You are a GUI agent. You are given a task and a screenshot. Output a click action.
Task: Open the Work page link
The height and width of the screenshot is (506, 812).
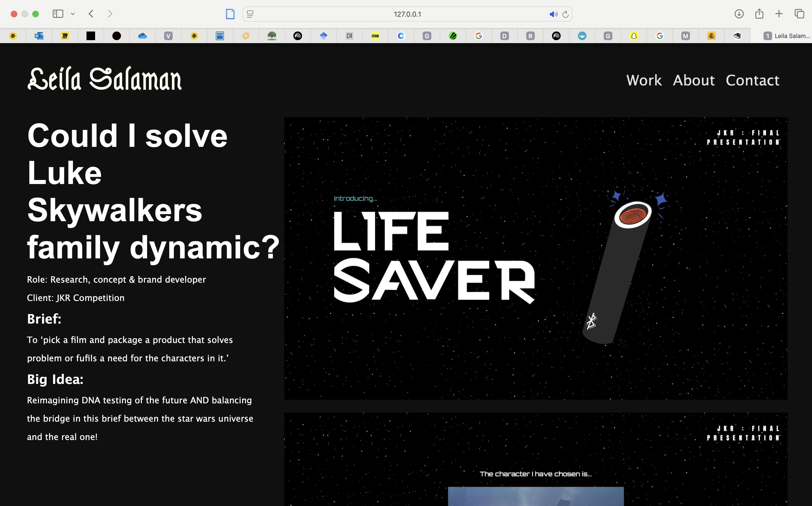644,80
